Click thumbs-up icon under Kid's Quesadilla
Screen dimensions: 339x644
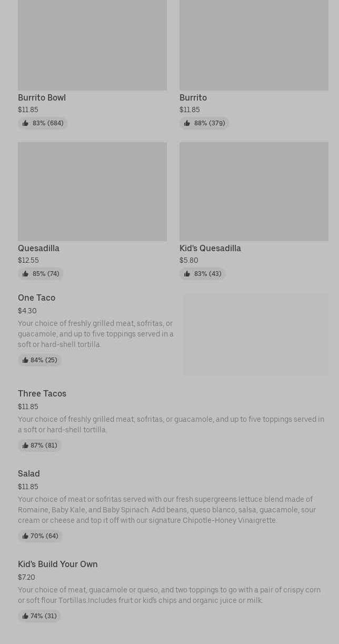[187, 274]
